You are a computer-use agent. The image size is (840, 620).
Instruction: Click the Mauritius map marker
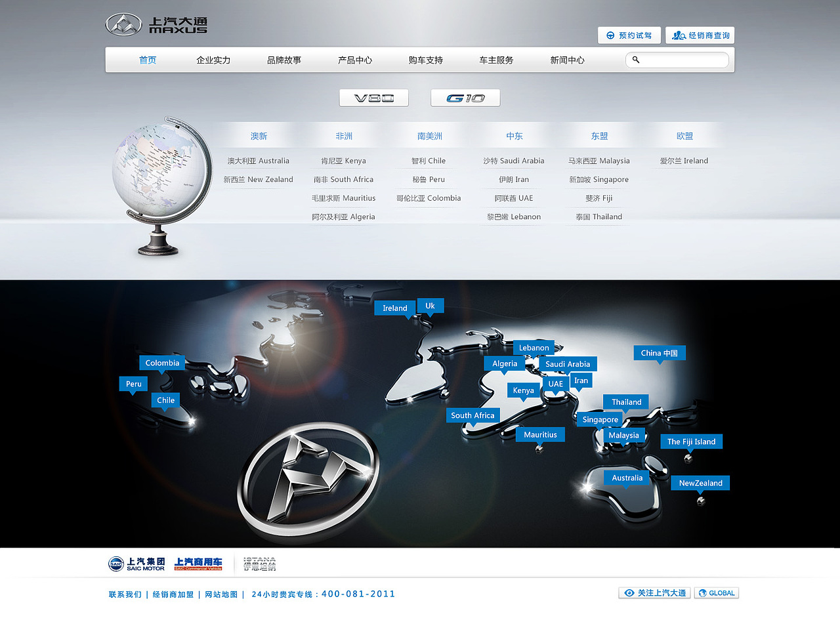[x=540, y=434]
